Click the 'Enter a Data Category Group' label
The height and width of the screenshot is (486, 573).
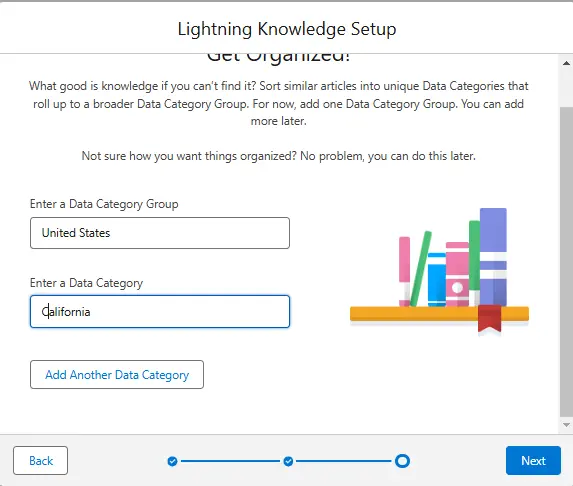[x=104, y=204]
